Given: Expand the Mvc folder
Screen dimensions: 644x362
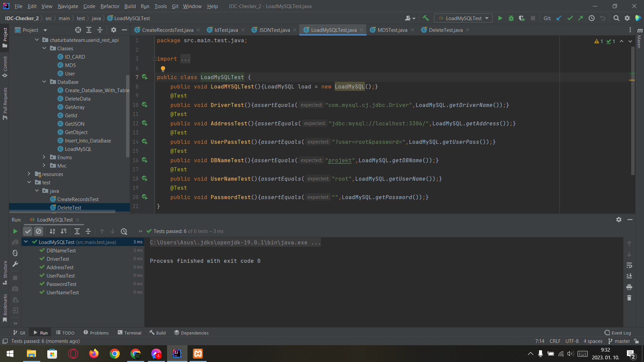Looking at the screenshot, I should [44, 166].
